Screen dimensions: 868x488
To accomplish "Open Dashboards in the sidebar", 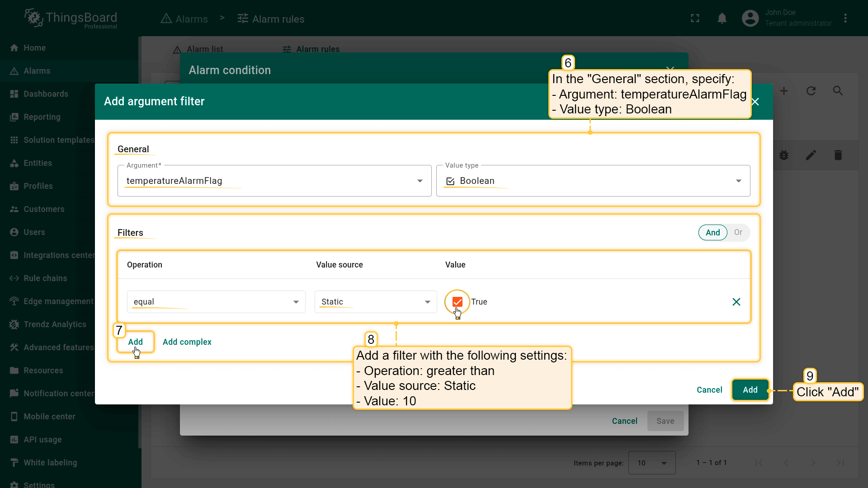I will coord(46,94).
